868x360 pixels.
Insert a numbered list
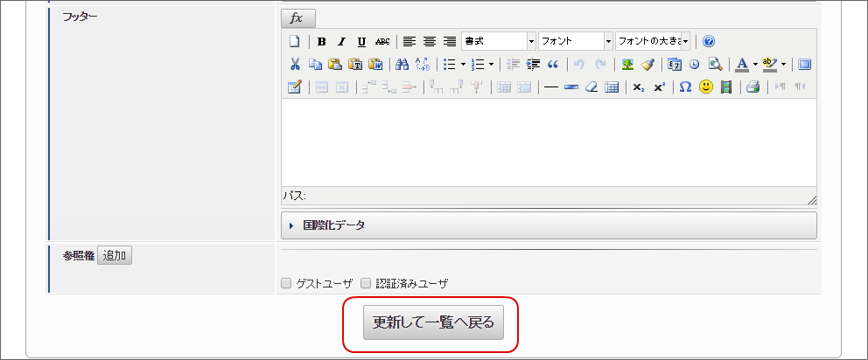tap(477, 64)
